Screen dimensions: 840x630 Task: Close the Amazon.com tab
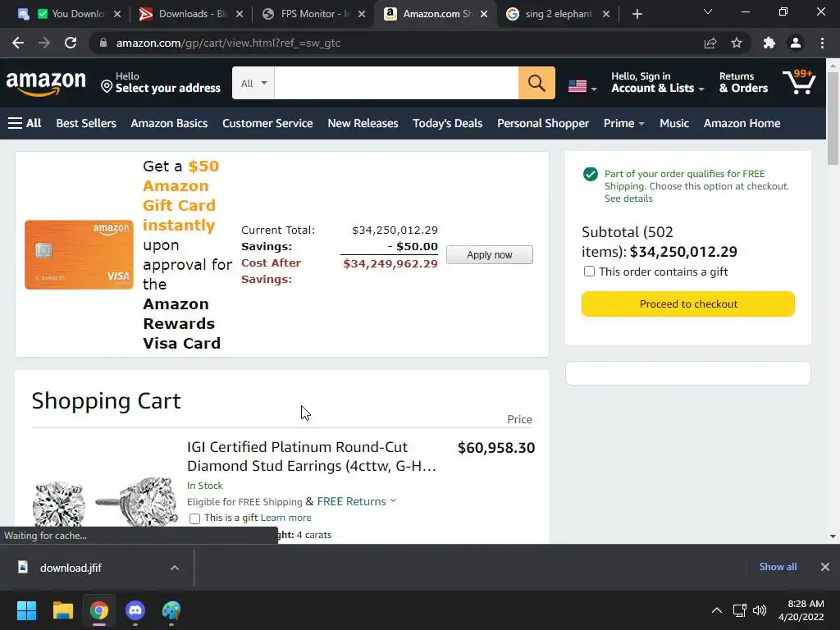[x=484, y=14]
